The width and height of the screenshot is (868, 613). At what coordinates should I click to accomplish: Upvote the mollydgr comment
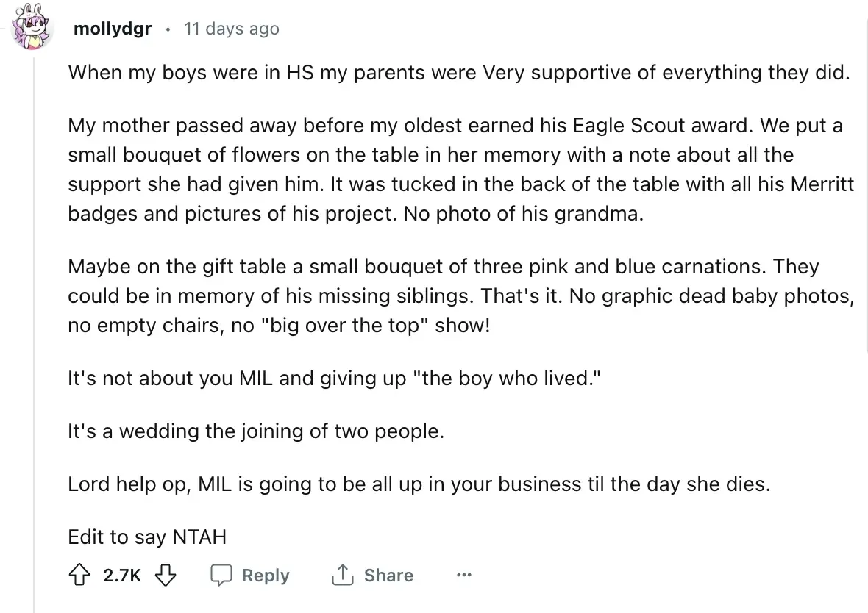(x=80, y=575)
